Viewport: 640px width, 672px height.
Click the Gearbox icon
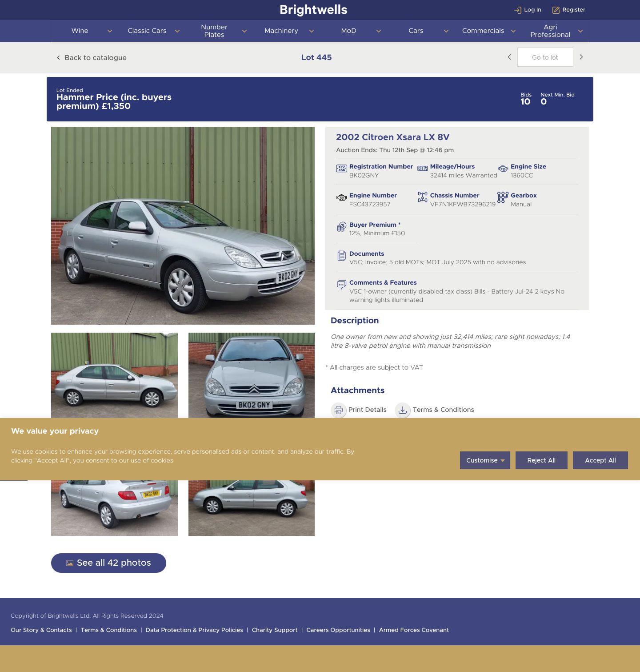pos(503,197)
